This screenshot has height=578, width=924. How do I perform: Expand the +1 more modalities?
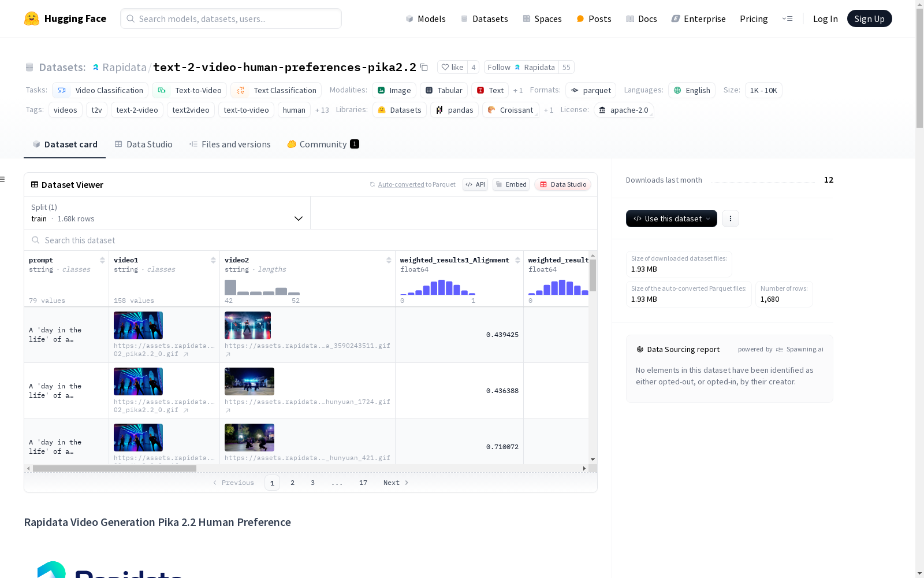pyautogui.click(x=518, y=90)
